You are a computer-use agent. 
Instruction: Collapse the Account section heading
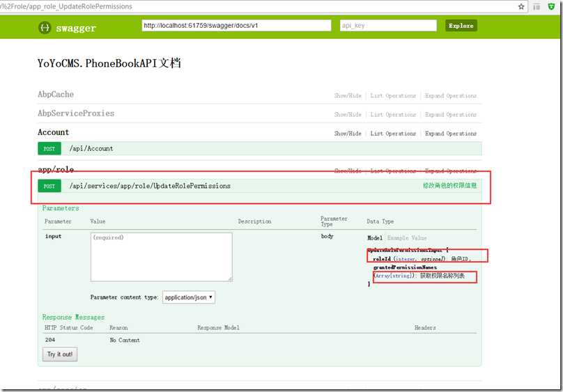click(53, 132)
